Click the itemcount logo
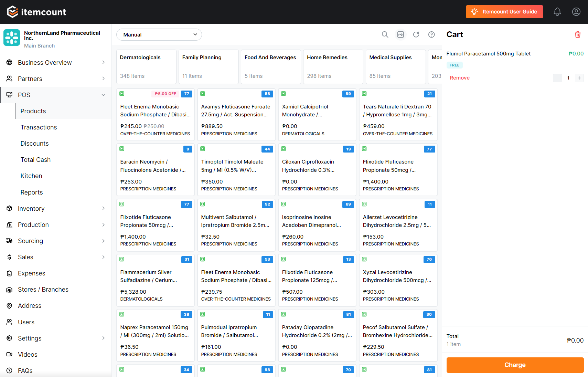This screenshot has width=588, height=377. click(x=36, y=12)
